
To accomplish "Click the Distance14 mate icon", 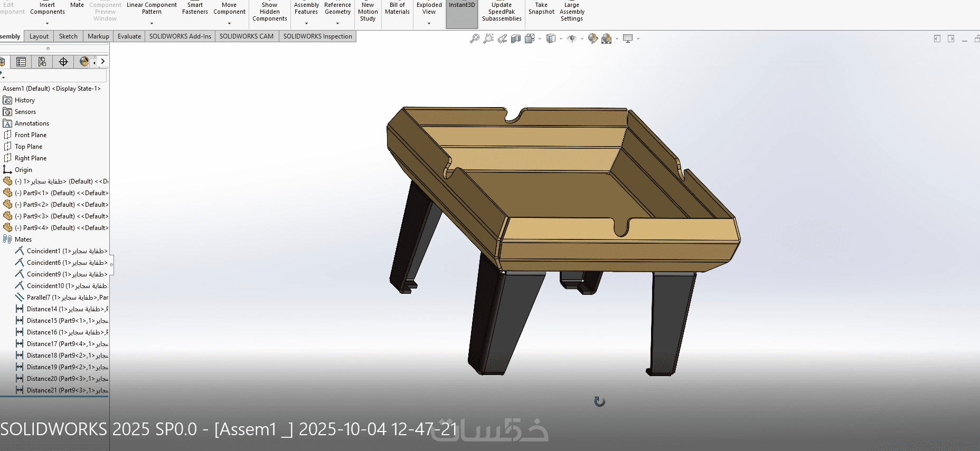I will [x=20, y=309].
